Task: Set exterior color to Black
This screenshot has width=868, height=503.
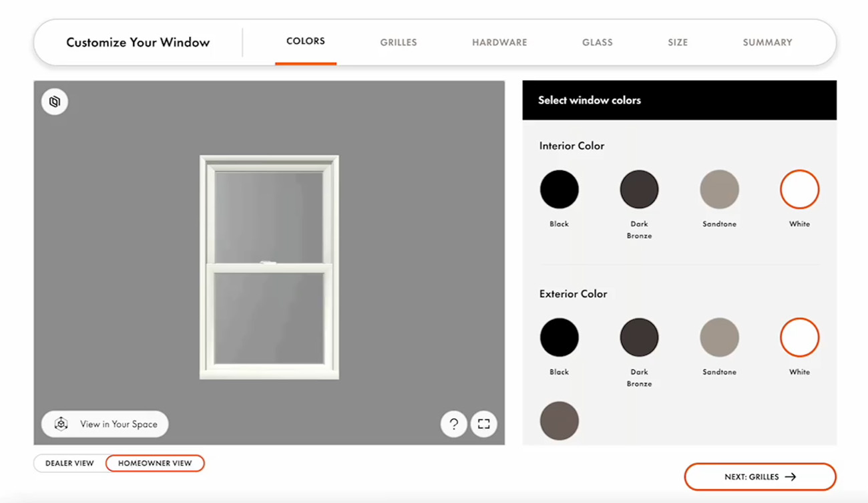Action: click(559, 337)
